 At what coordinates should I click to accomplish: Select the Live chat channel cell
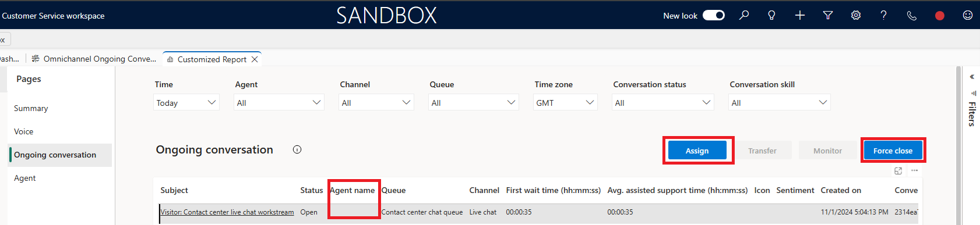click(483, 212)
